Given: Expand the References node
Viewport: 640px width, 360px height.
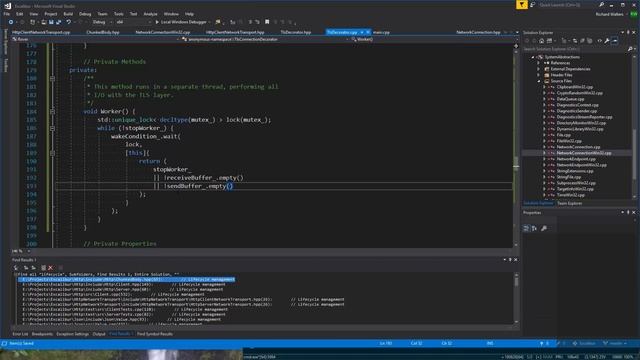Looking at the screenshot, I should tap(538, 63).
